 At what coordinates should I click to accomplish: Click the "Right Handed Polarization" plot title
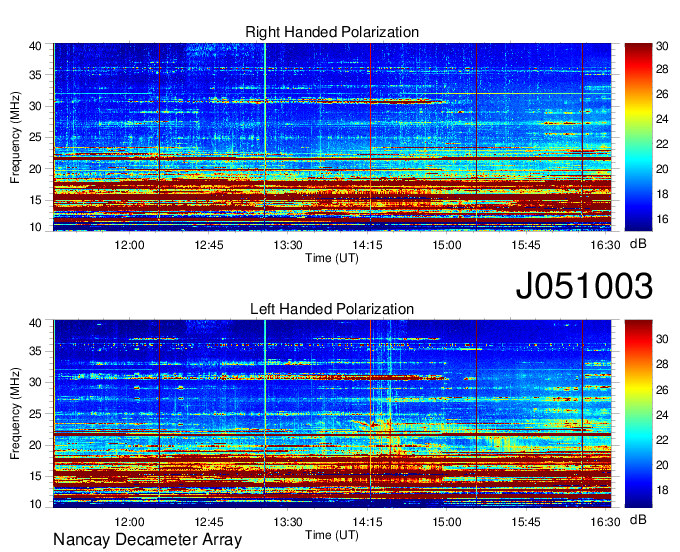[332, 32]
